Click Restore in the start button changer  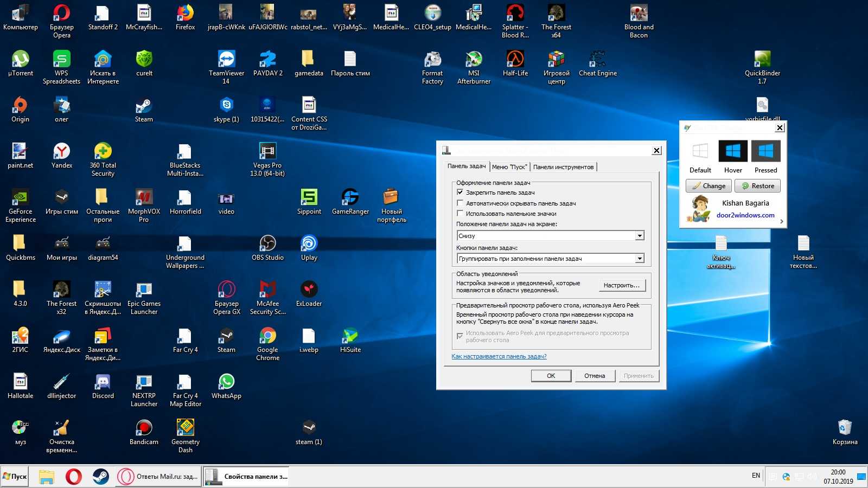tap(758, 186)
